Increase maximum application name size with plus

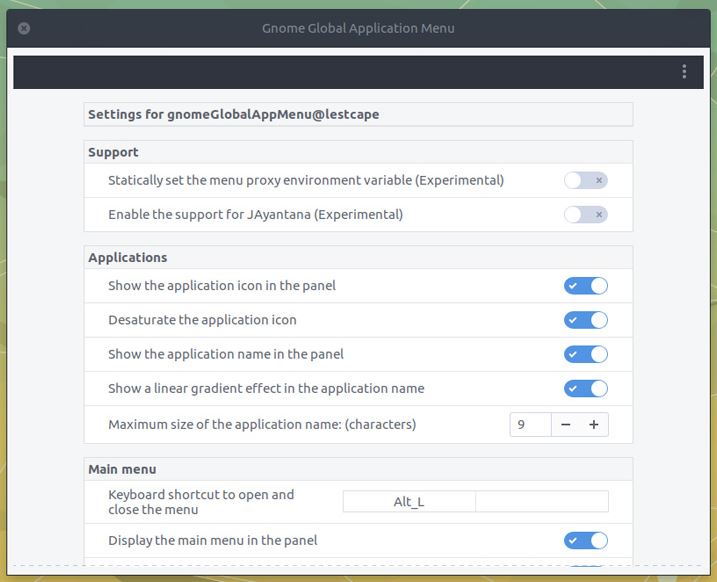click(x=594, y=425)
